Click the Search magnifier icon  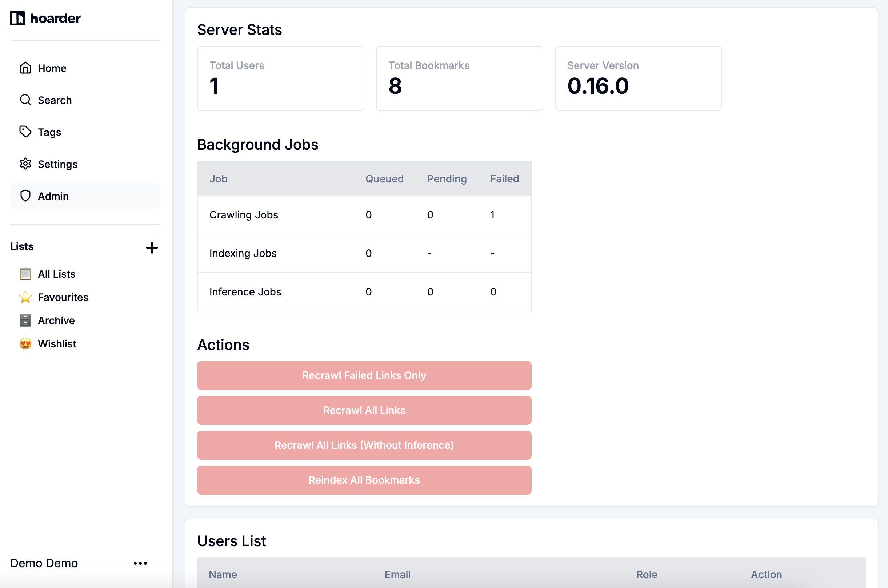coord(25,100)
